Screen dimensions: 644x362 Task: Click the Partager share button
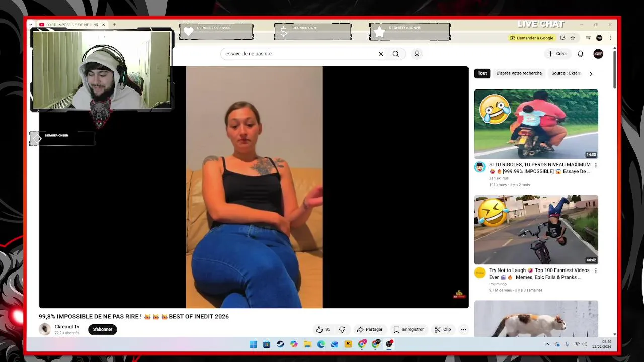coord(370,329)
